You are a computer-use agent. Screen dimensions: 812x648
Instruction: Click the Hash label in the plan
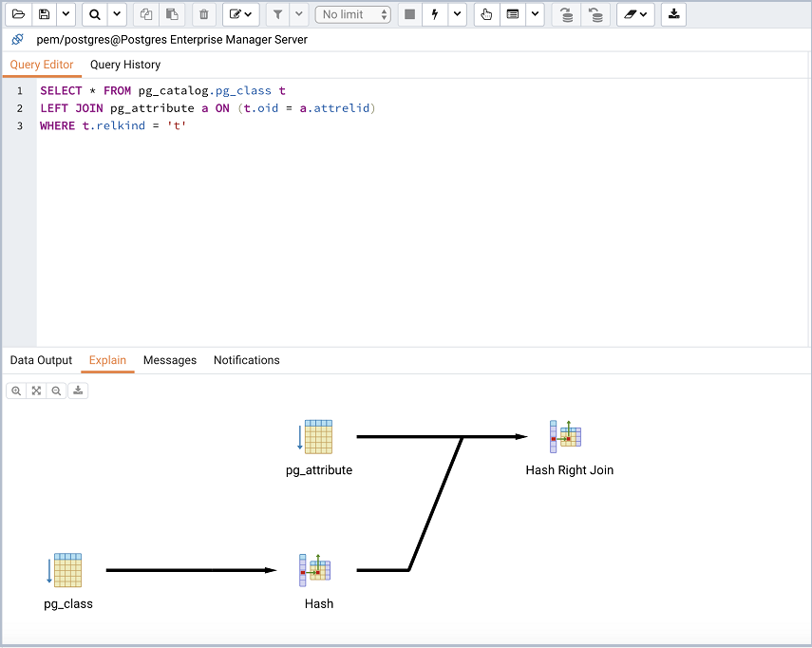tap(319, 604)
